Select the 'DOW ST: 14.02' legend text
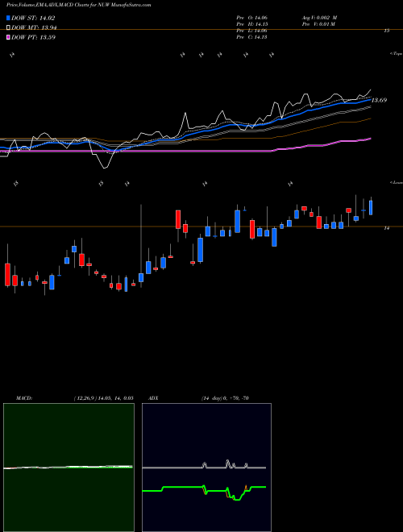403x532 pixels. (33, 18)
